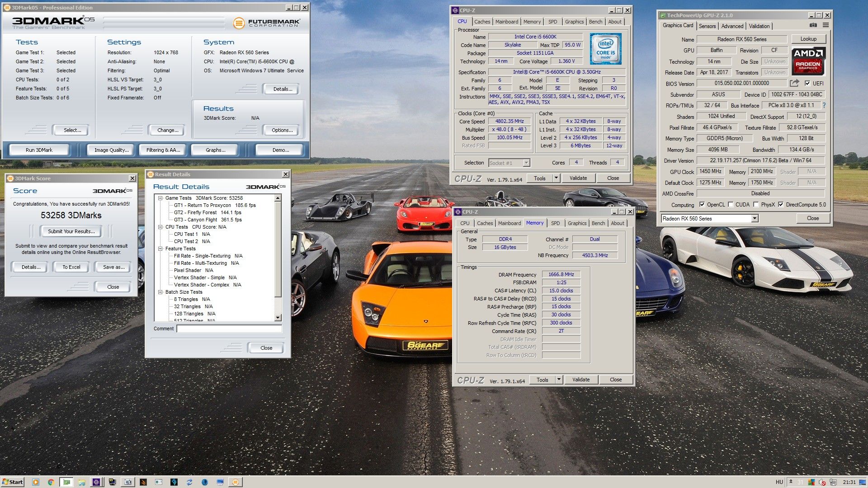The width and height of the screenshot is (868, 488).
Task: Click the BIOS export share icon
Action: pyautogui.click(x=794, y=83)
